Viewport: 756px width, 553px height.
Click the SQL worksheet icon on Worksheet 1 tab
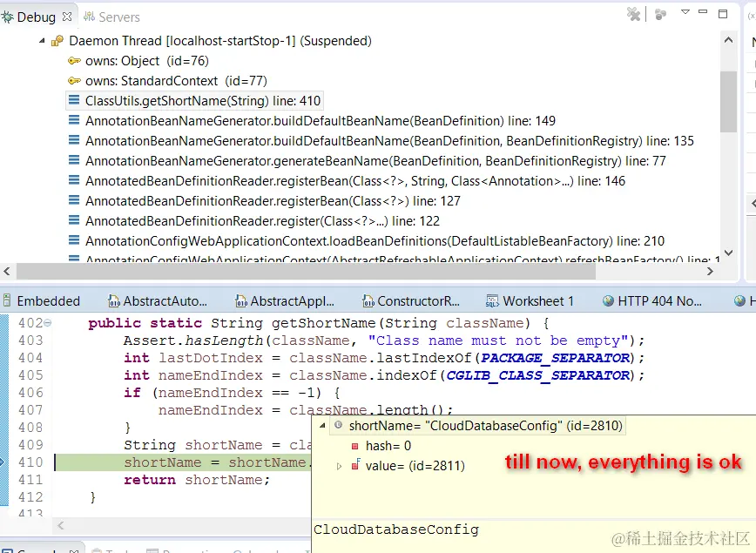tap(492, 301)
